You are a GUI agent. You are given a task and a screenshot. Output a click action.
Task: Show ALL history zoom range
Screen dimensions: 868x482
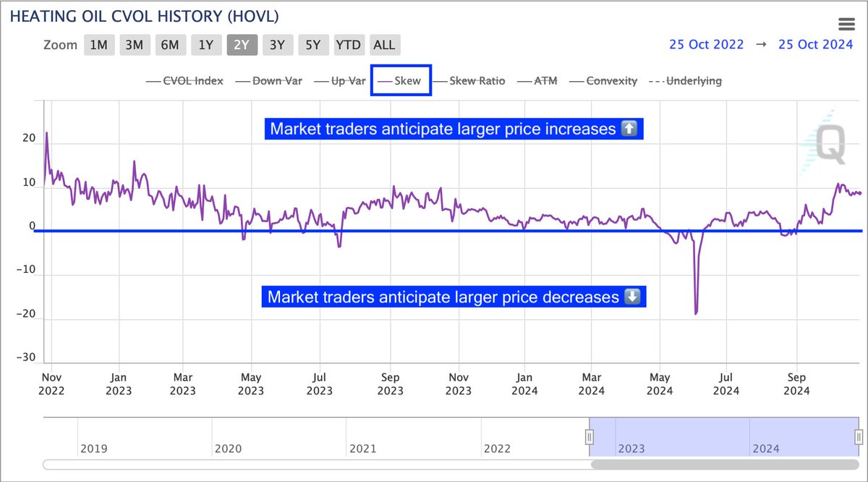[x=384, y=45]
